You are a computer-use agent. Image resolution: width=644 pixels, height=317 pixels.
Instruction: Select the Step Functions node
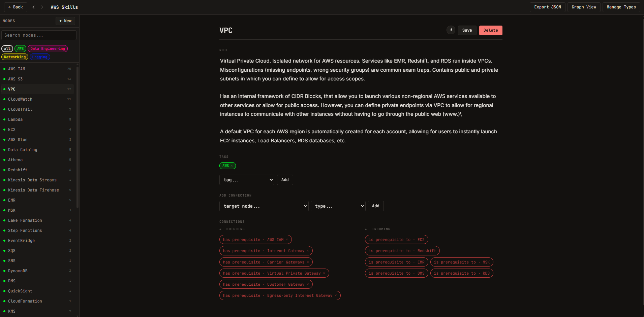point(37,231)
